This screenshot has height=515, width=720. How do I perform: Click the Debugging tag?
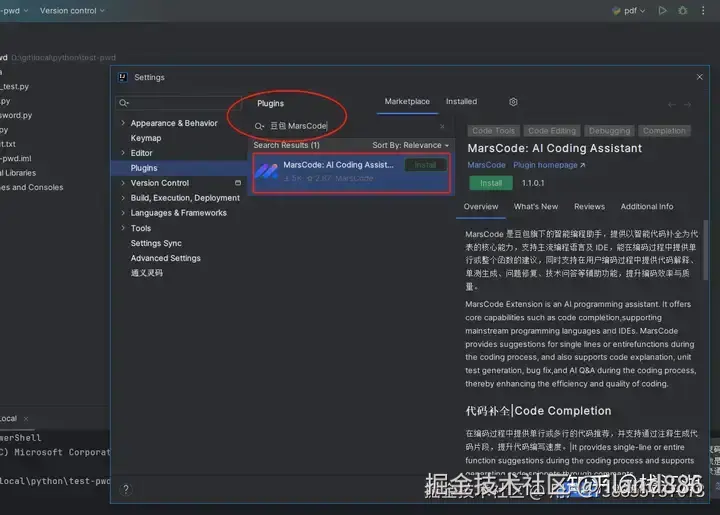click(609, 131)
